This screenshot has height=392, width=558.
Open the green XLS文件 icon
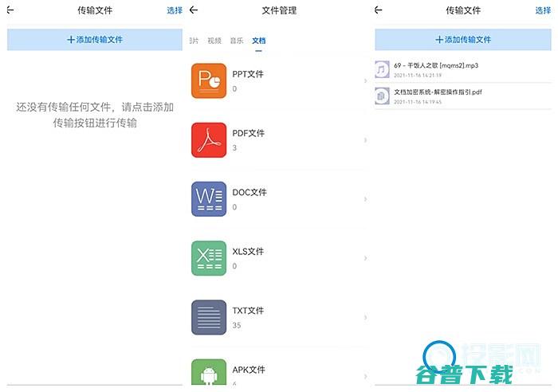[x=209, y=258]
